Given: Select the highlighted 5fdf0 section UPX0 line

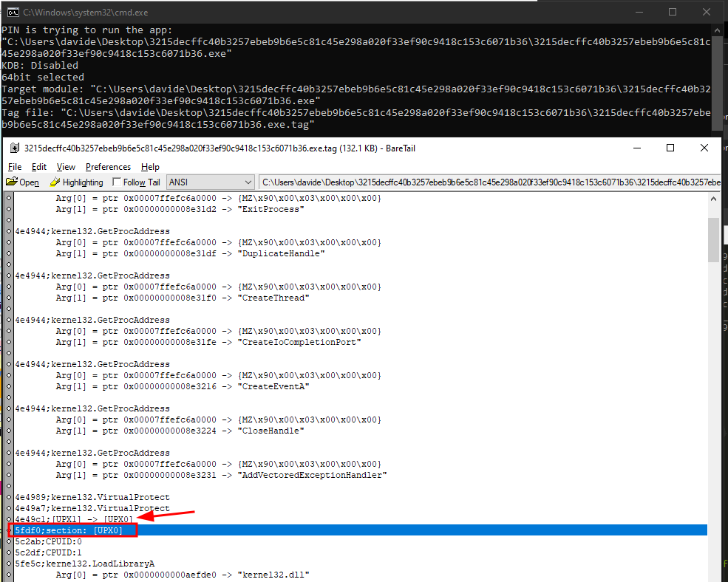Looking at the screenshot, I should click(x=296, y=530).
